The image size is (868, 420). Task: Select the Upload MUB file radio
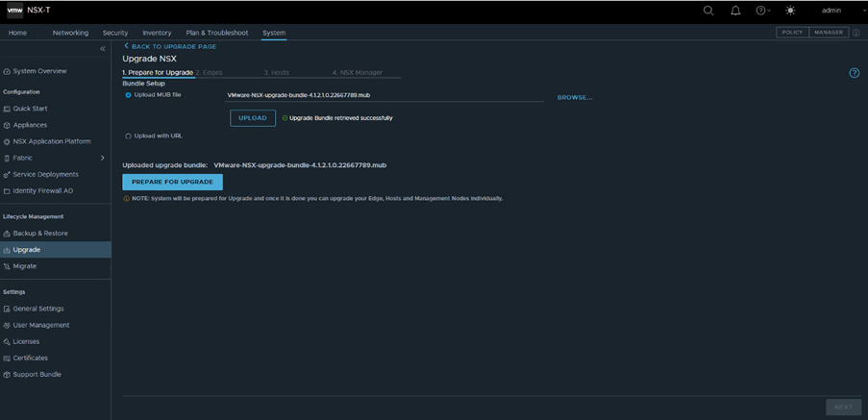click(x=129, y=95)
